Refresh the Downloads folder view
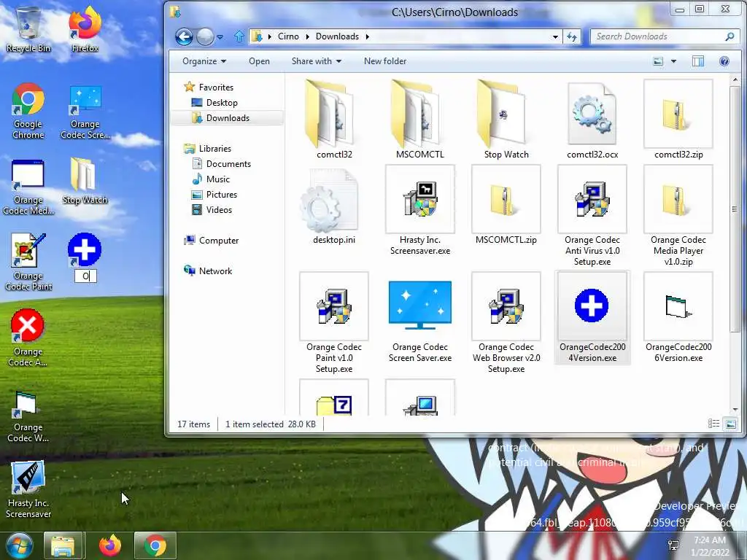 [572, 36]
